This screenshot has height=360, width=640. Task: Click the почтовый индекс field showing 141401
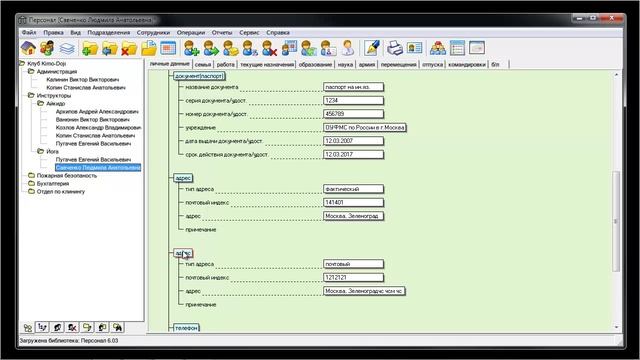[353, 202]
